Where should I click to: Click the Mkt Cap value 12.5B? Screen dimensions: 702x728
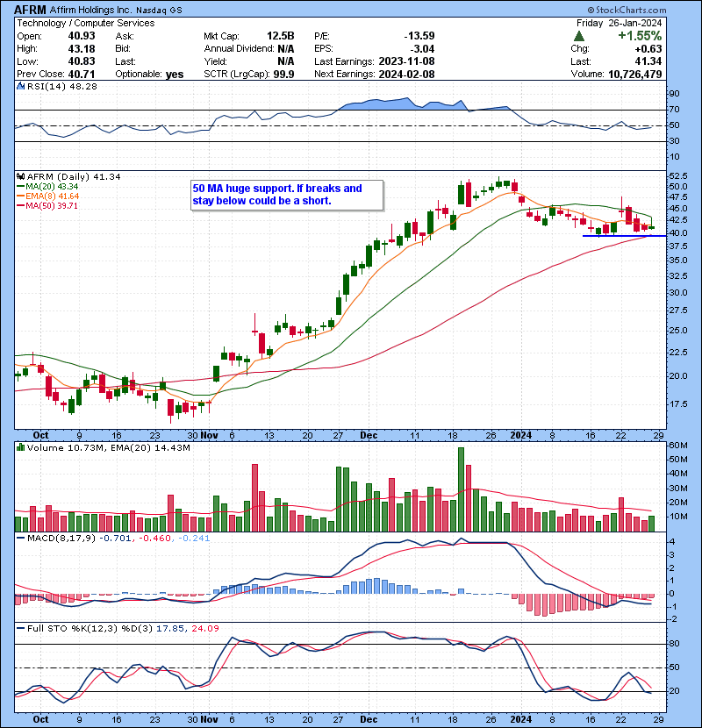(281, 36)
